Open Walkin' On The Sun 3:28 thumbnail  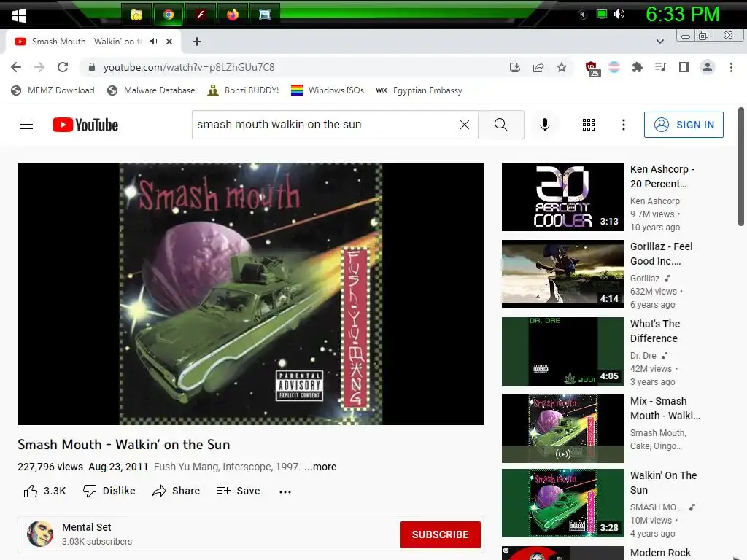tap(562, 503)
